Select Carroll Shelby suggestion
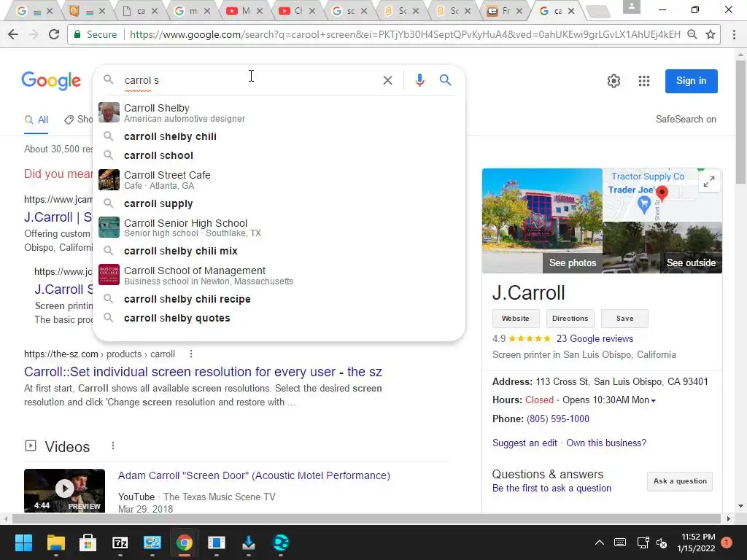The width and height of the screenshot is (747, 560). tap(279, 113)
